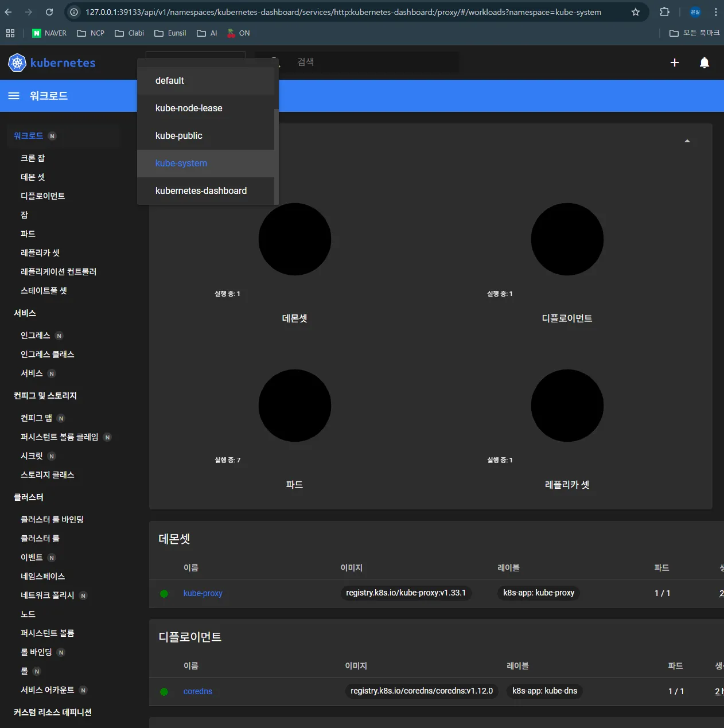The image size is (724, 728).
Task: Open 데몬 셋 in the sidebar
Action: (33, 177)
